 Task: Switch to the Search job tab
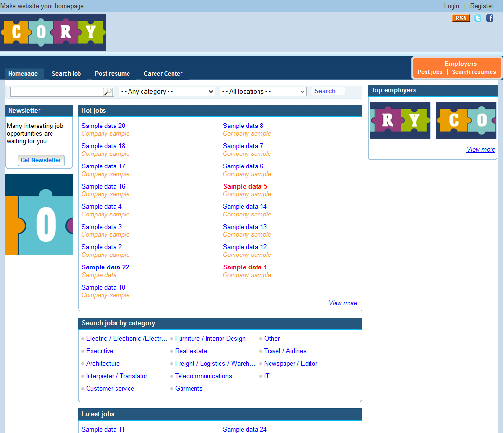click(x=66, y=73)
